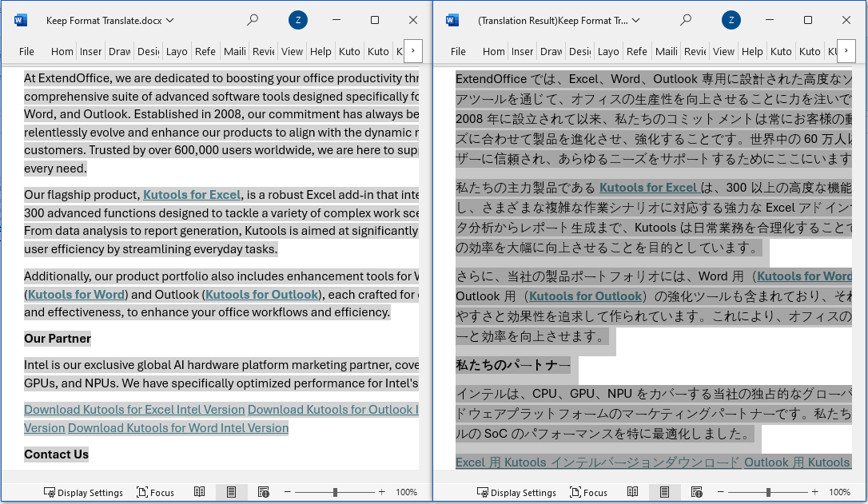Open Download Kutools for Excel Intel Version link
The image size is (868, 504).
[x=134, y=410]
